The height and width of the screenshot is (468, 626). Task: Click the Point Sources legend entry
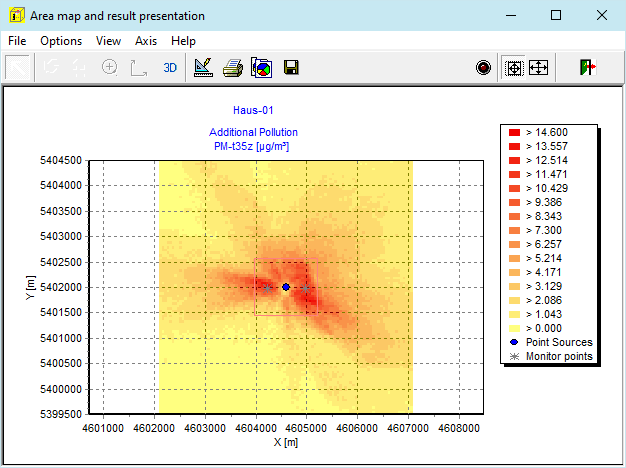click(551, 342)
